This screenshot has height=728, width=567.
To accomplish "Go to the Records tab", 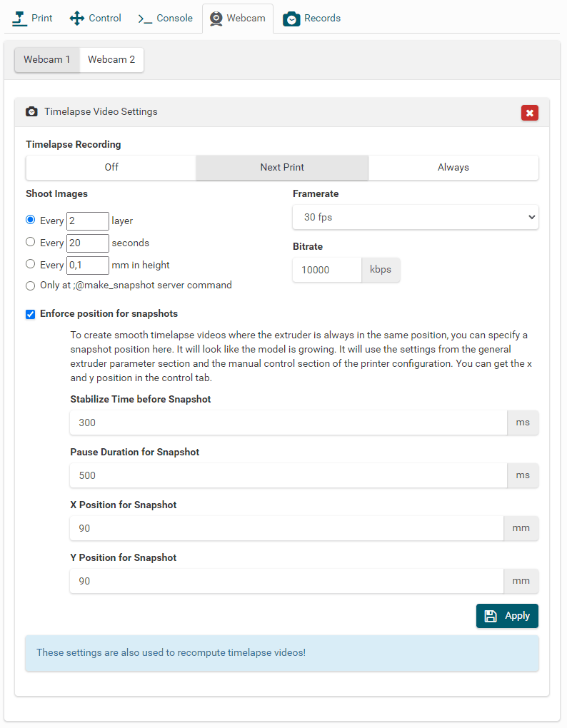I will pyautogui.click(x=312, y=18).
